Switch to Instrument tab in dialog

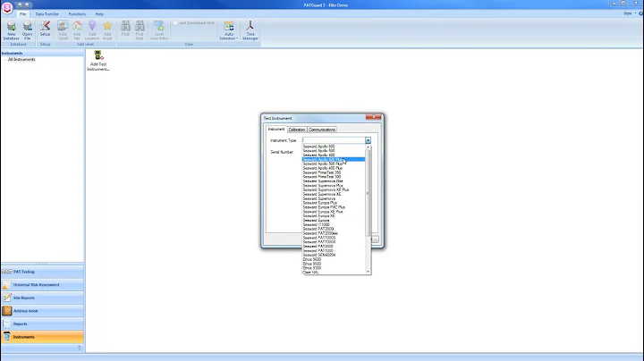click(276, 130)
